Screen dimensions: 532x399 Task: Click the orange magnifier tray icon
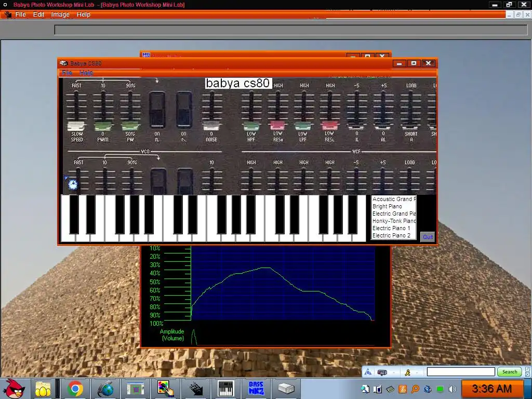(415, 389)
